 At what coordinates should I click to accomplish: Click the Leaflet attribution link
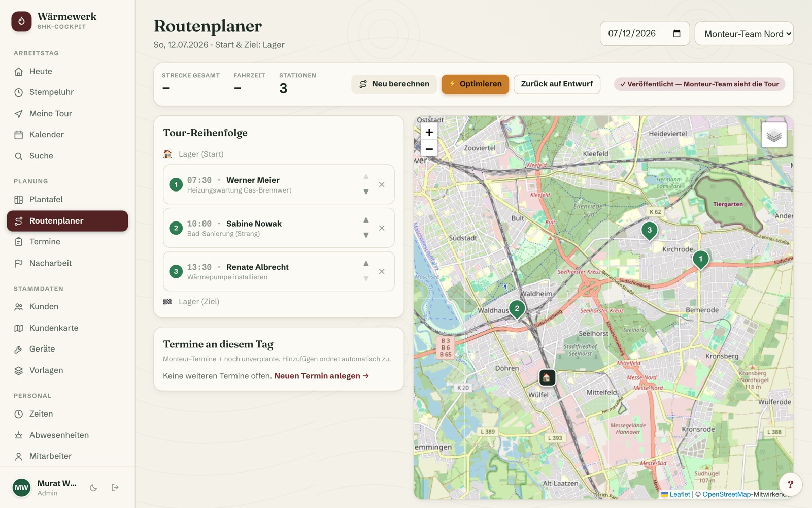[x=679, y=494]
